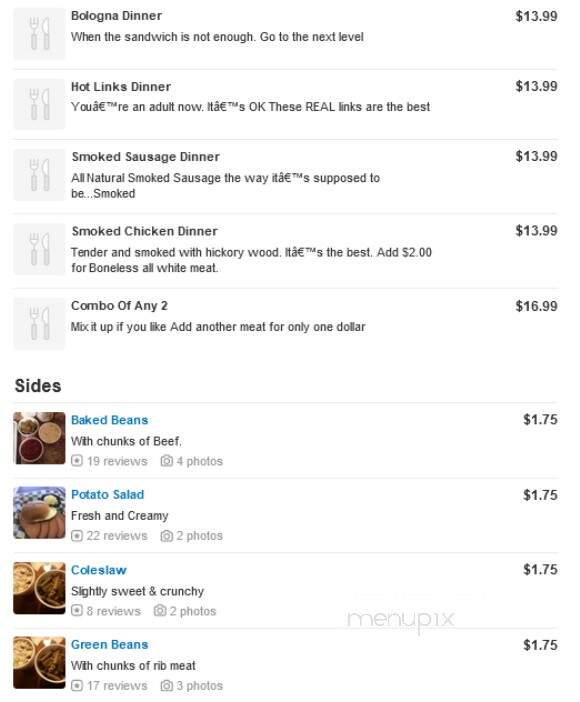Open the 3 photos for Green Beans
The height and width of the screenshot is (702, 580).
(199, 685)
